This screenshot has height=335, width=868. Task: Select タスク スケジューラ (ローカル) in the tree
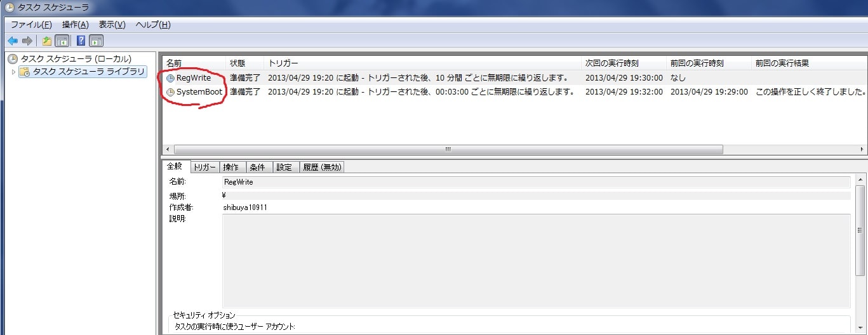(76, 59)
